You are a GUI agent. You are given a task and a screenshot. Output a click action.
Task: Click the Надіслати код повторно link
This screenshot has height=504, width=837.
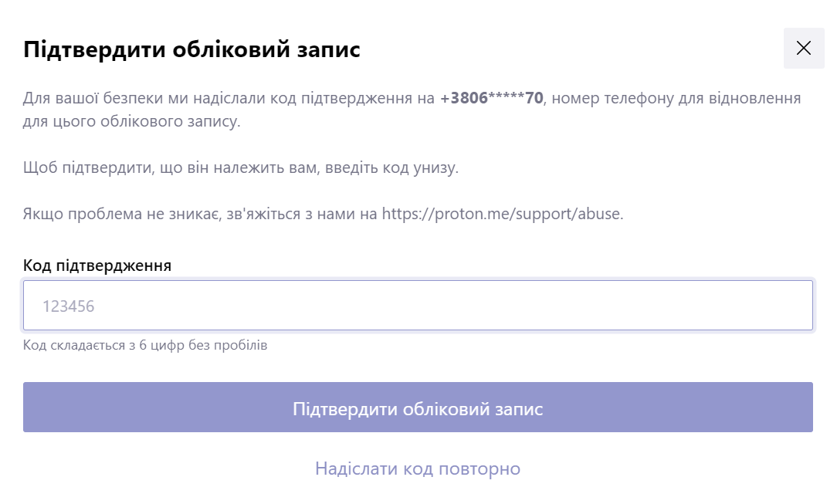pyautogui.click(x=417, y=468)
